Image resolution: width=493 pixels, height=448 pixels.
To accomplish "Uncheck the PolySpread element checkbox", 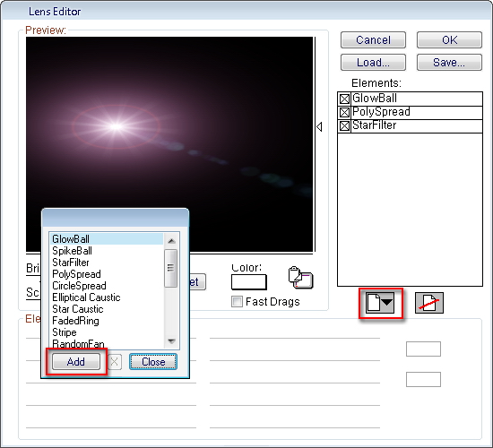I will click(x=344, y=112).
